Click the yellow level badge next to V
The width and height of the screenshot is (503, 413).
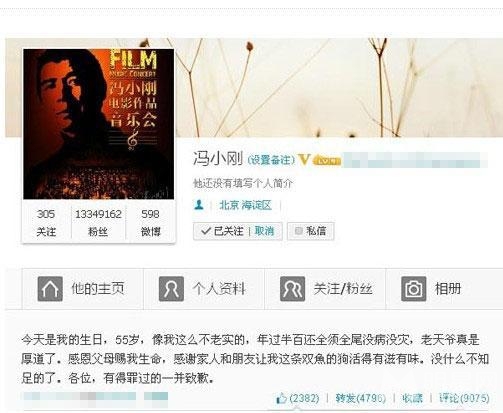(327, 160)
